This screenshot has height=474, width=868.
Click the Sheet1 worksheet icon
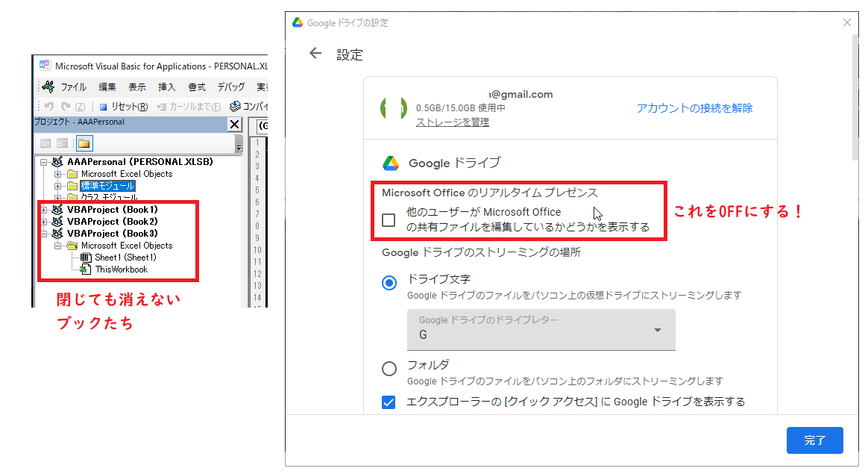86,258
